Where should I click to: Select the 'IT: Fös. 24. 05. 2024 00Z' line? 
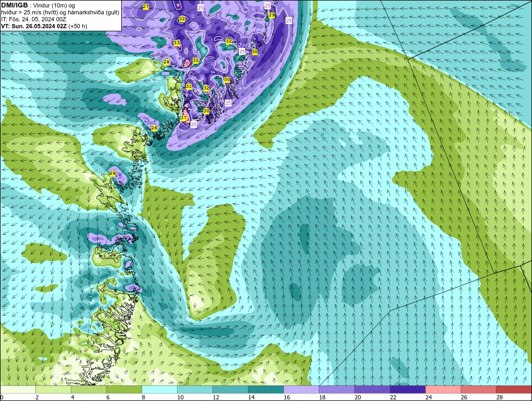[x=34, y=19]
